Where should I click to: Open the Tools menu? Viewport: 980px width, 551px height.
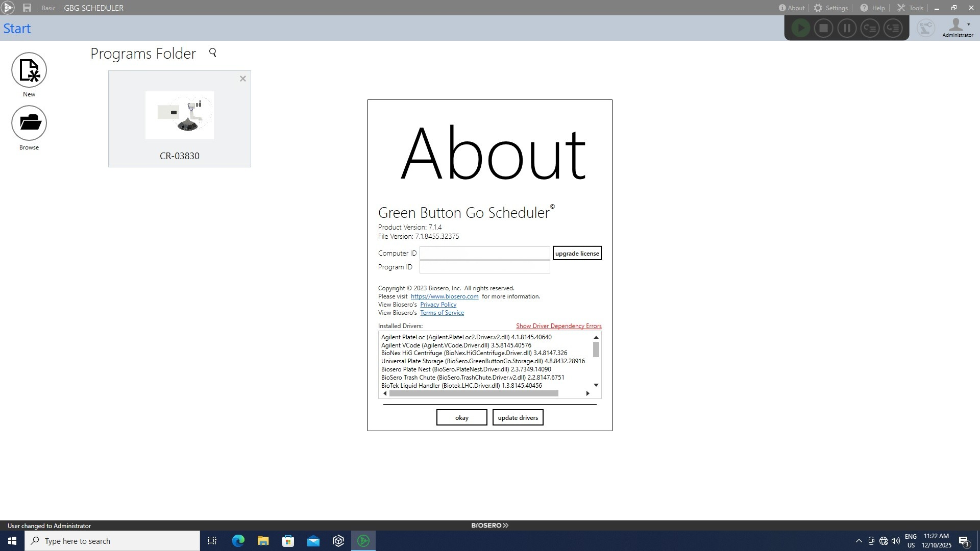910,8
